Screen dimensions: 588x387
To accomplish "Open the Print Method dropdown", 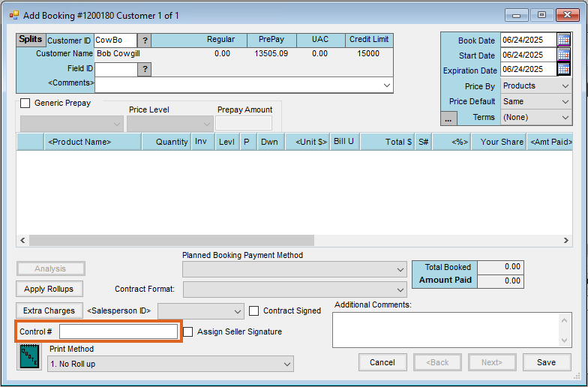I will point(170,364).
